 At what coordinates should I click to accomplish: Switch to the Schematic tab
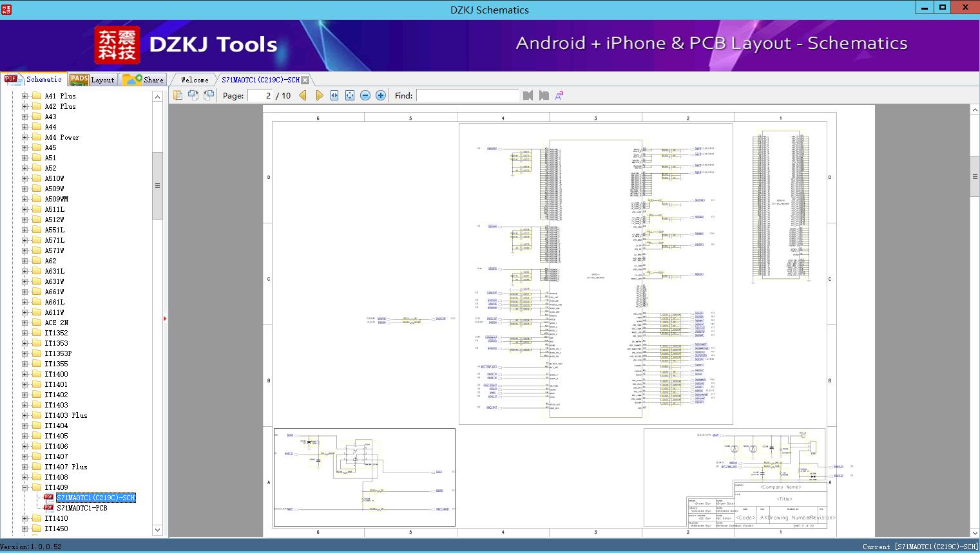[x=34, y=79]
